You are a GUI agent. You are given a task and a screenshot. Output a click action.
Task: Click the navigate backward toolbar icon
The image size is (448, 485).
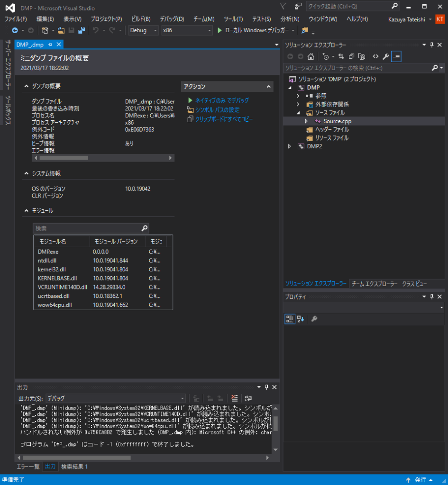15,30
